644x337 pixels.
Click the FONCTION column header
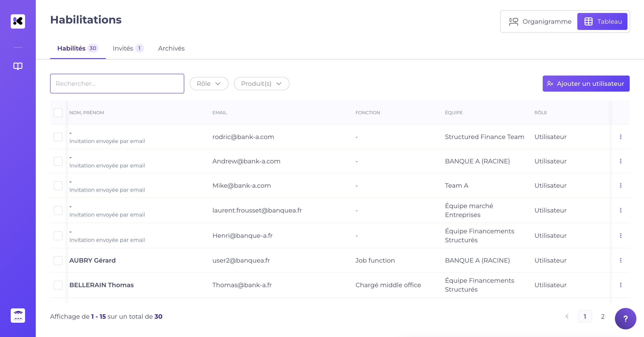(367, 113)
